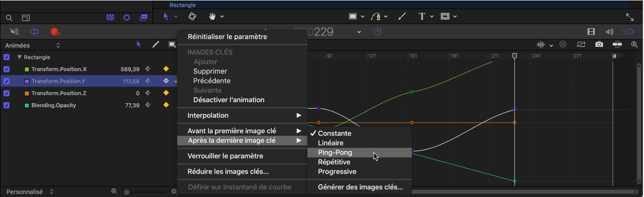Open the Animées curve set popup

[33, 45]
